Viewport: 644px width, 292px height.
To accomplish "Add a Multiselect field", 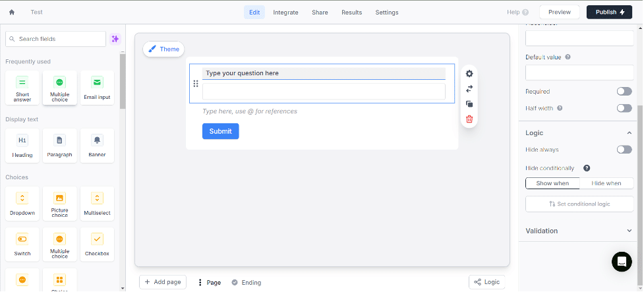I will pos(97,203).
